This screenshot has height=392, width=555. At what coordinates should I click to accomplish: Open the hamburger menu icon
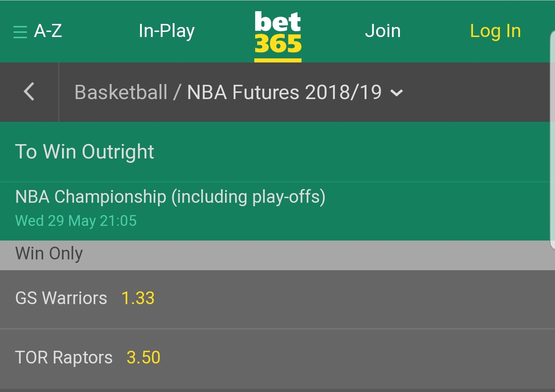[x=20, y=32]
